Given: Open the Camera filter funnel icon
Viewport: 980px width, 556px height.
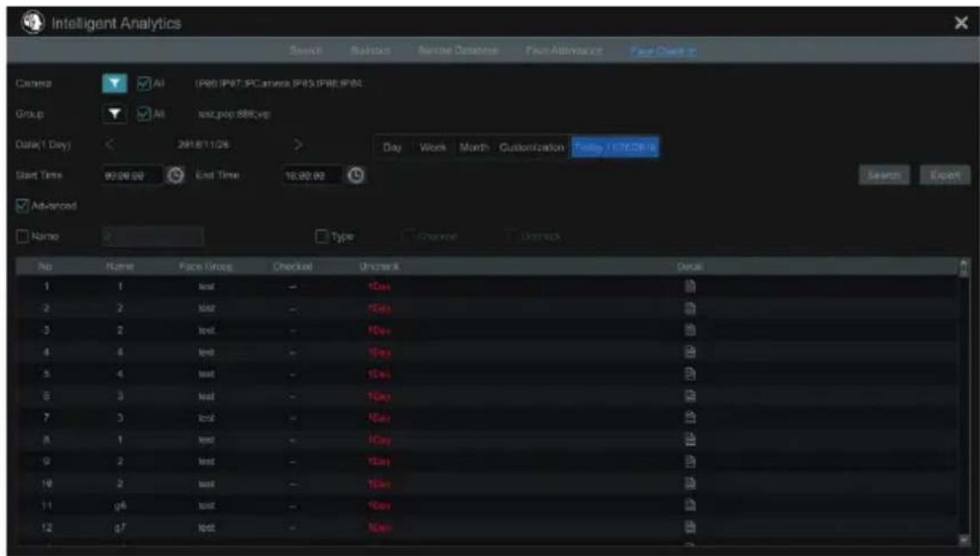Looking at the screenshot, I should [115, 83].
